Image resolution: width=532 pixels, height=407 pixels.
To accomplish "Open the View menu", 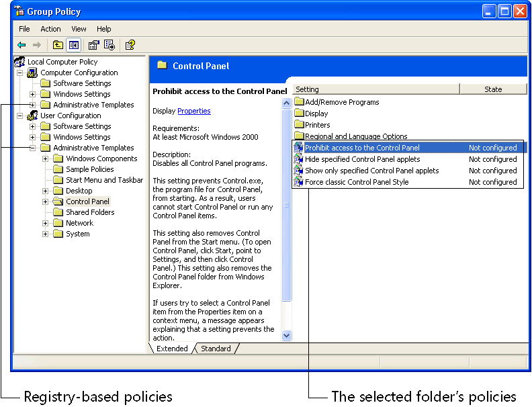I will [x=79, y=29].
